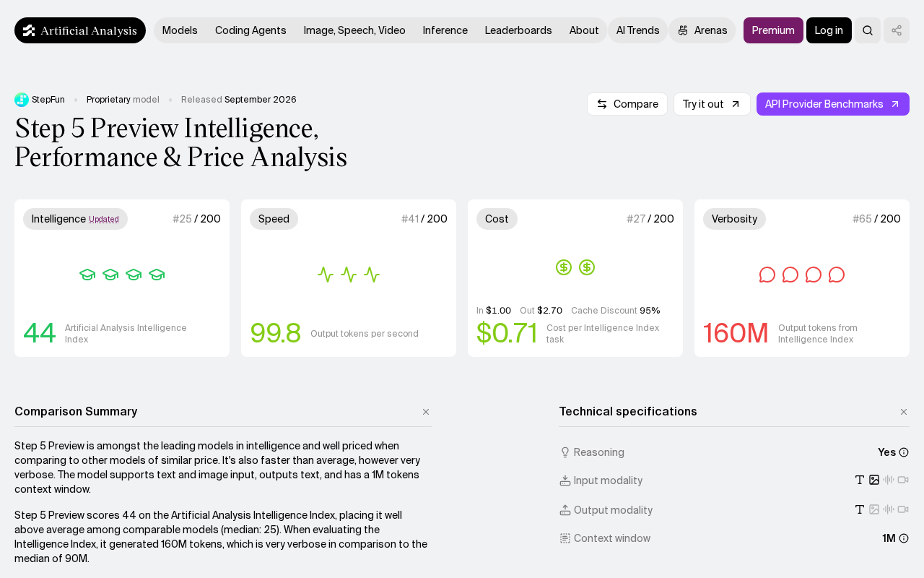This screenshot has height=578, width=924.
Task: Open API Provider Benchmarks
Action: 833,104
